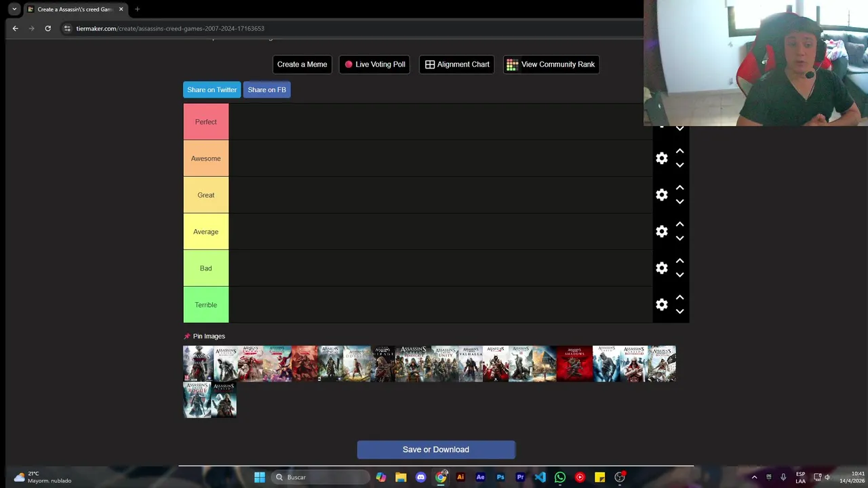The width and height of the screenshot is (868, 488).
Task: Move Average tier row down
Action: [679, 239]
